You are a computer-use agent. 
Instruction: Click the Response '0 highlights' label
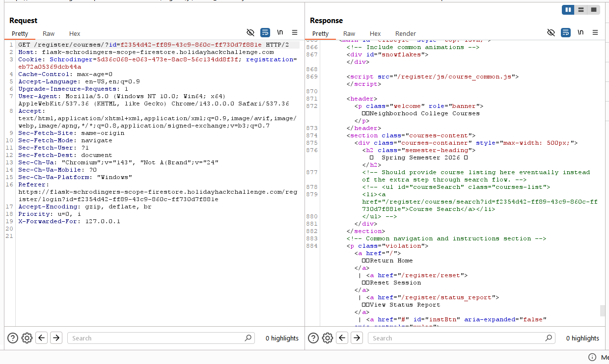click(x=582, y=338)
